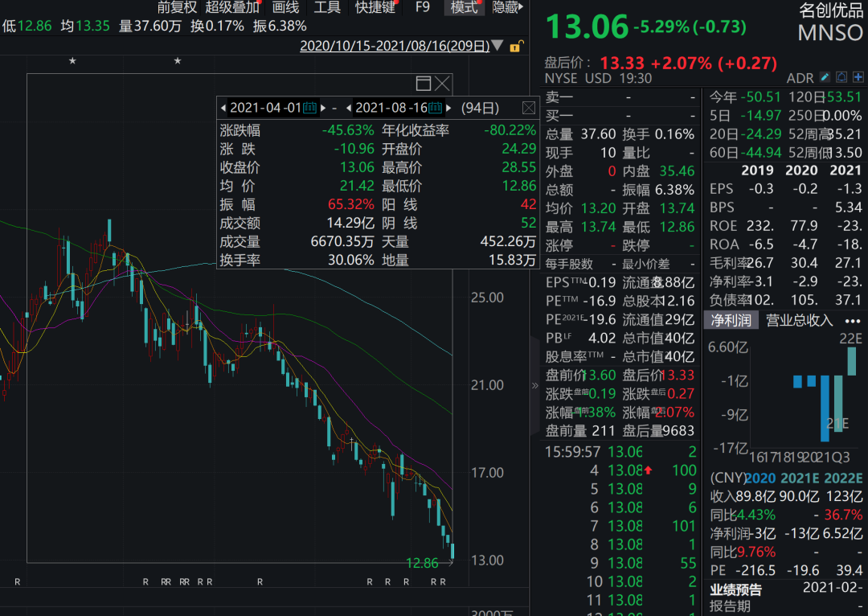Screen dimensions: 868x616
Task: Click the pencil edit icon beside ADR
Action: pyautogui.click(x=825, y=78)
